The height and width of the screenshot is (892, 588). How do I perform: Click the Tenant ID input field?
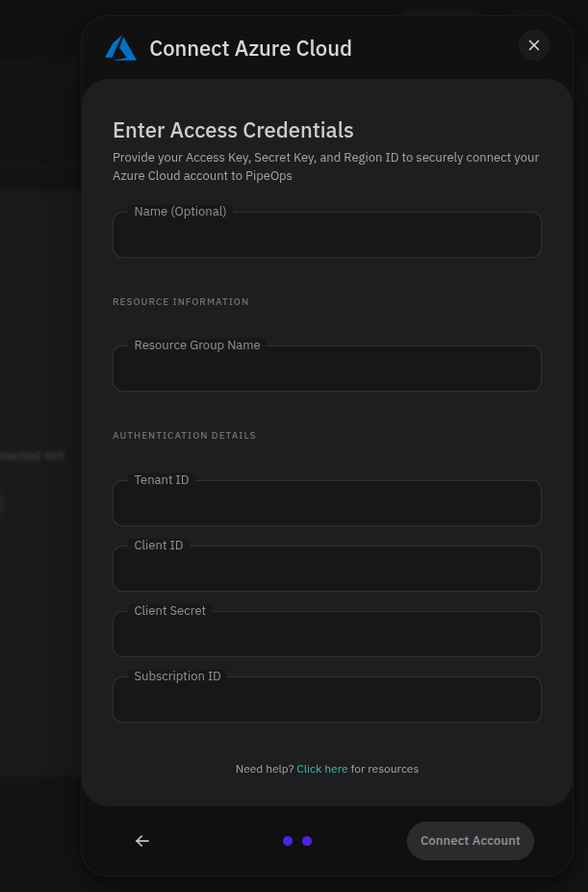coord(327,503)
